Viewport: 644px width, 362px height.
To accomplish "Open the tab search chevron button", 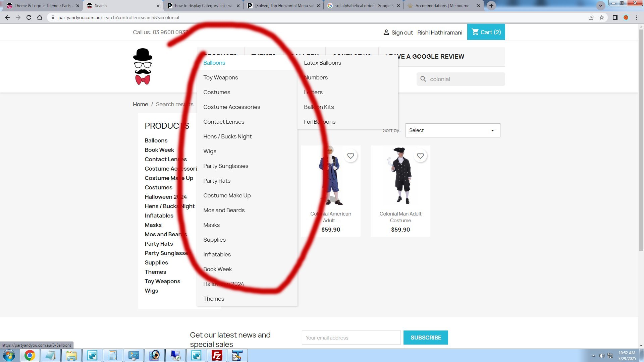I will (x=600, y=6).
